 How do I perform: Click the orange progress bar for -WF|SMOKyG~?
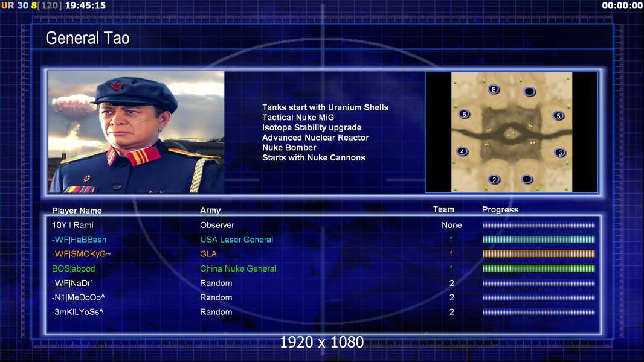click(539, 254)
